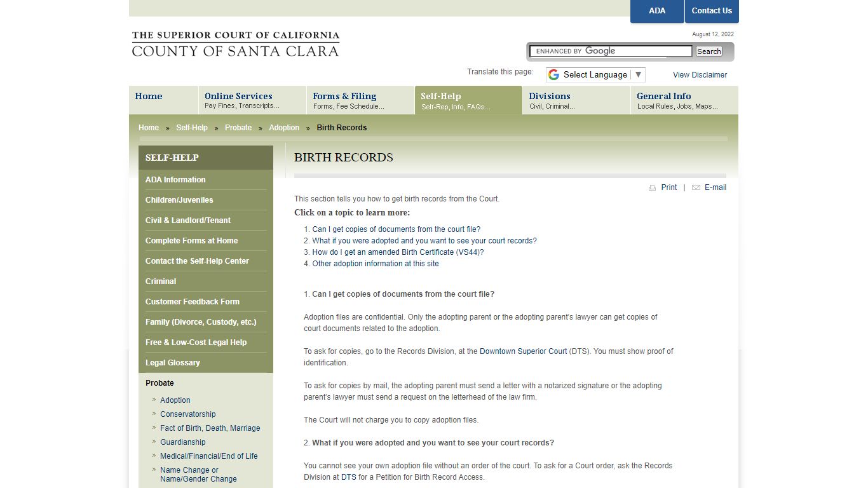Click the SELF-HELP sidebar header

206,158
